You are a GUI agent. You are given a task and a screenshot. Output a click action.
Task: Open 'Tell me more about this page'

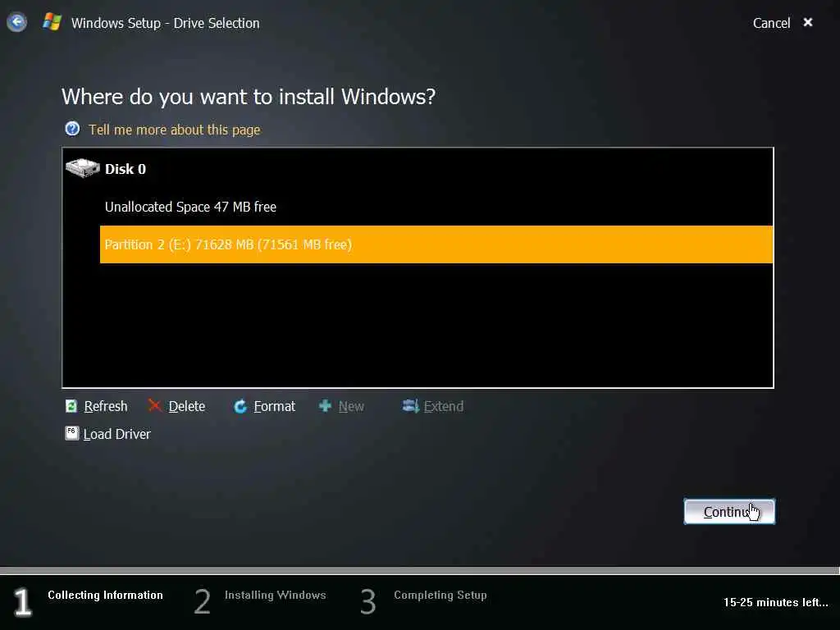click(175, 130)
